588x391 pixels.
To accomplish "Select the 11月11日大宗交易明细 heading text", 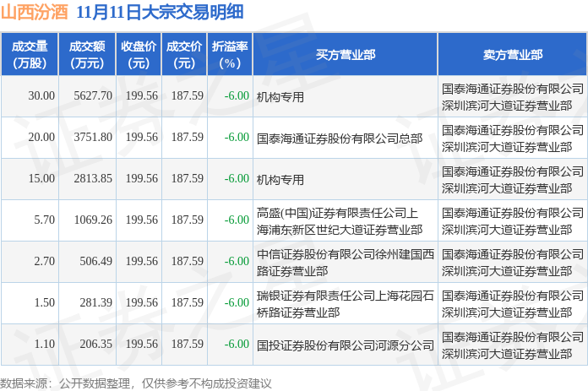I will [161, 13].
